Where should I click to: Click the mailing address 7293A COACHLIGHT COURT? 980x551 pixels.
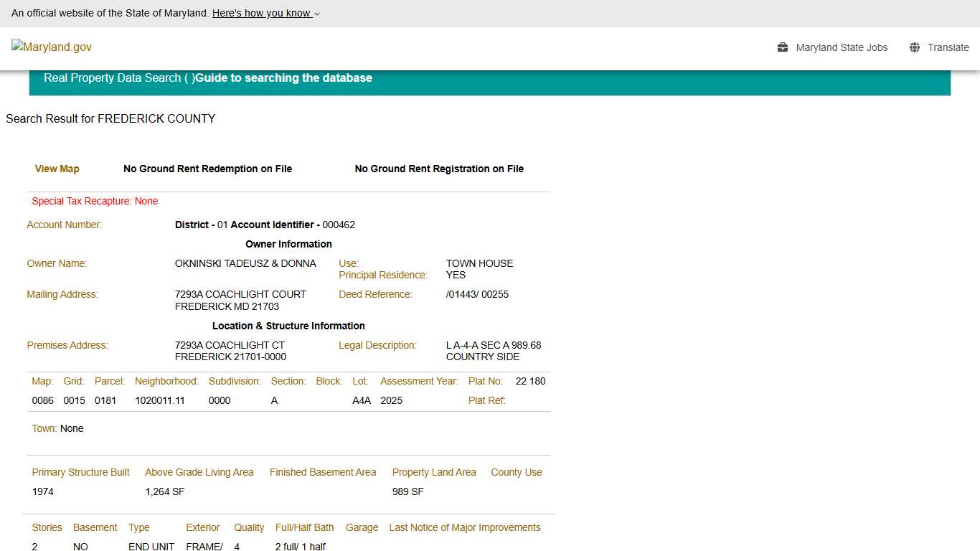pyautogui.click(x=240, y=294)
